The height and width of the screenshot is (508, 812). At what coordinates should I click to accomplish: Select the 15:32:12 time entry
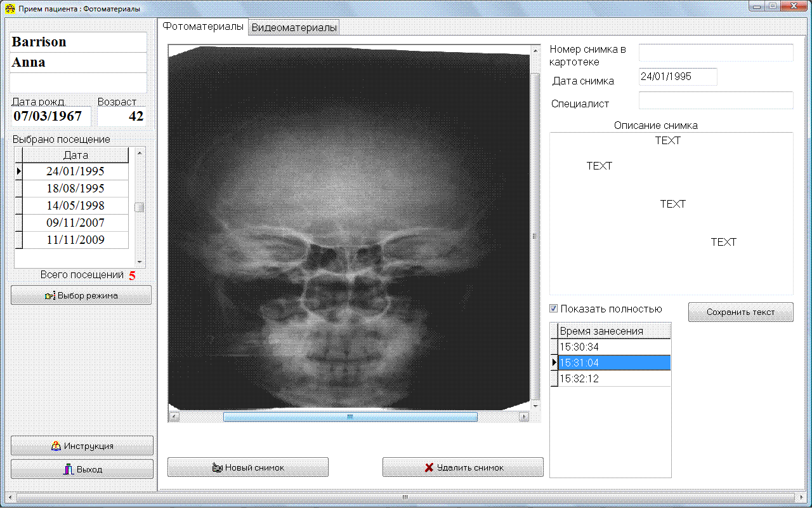point(613,378)
